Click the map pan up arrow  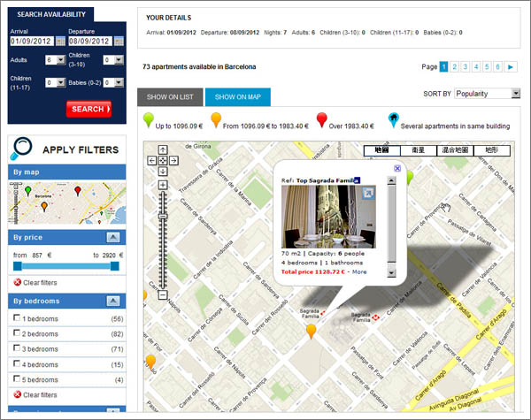pos(163,150)
